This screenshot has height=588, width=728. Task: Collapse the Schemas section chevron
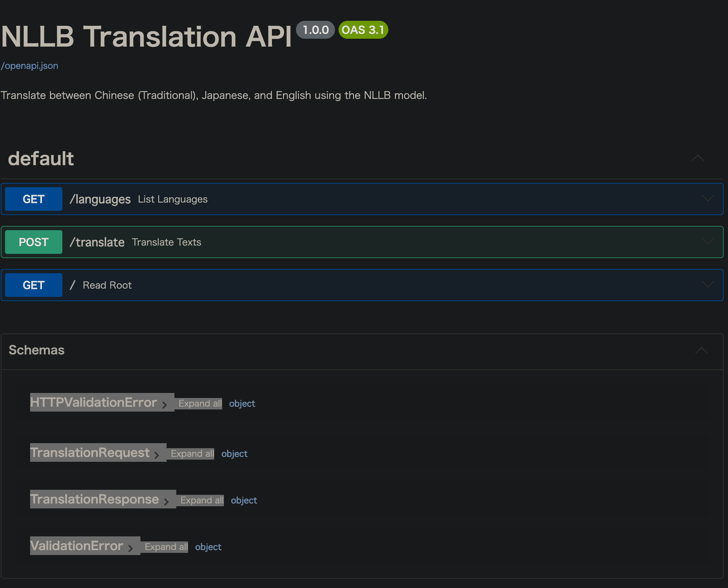(x=701, y=350)
